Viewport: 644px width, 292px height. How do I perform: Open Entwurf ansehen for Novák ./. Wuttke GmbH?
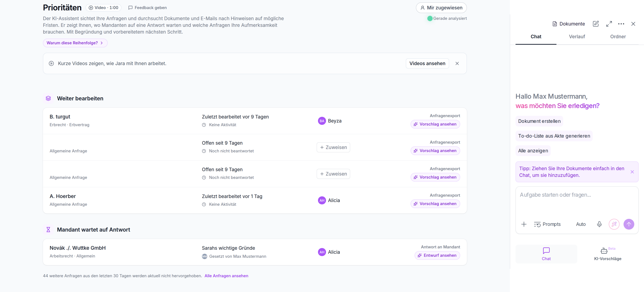pyautogui.click(x=437, y=255)
